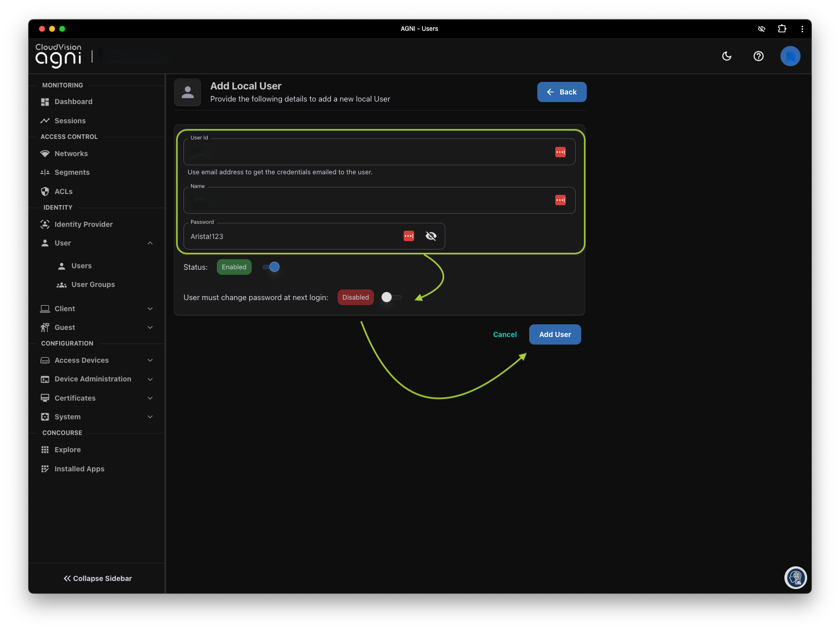The width and height of the screenshot is (840, 631).
Task: Collapse the User section
Action: point(150,243)
